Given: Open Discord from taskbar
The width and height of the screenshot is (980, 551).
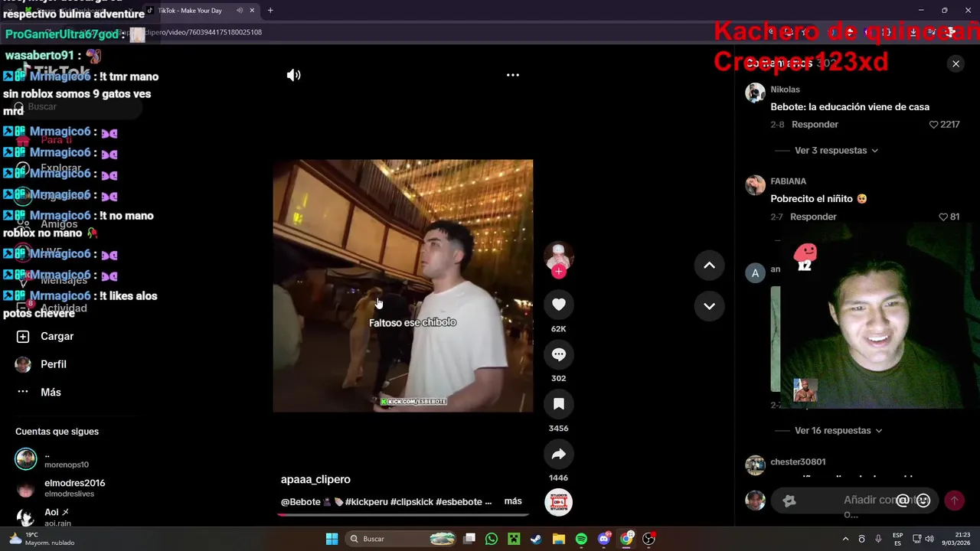Looking at the screenshot, I should 604,539.
